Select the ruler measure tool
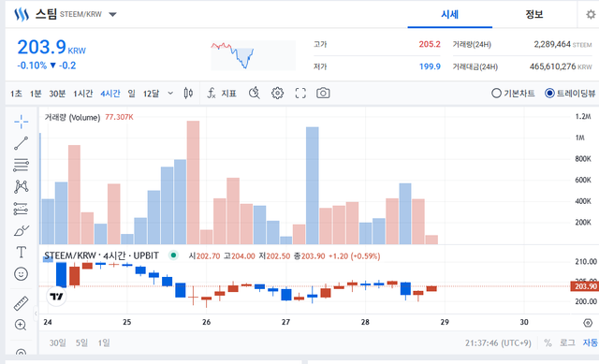Image resolution: width=599 pixels, height=364 pixels. tap(21, 303)
